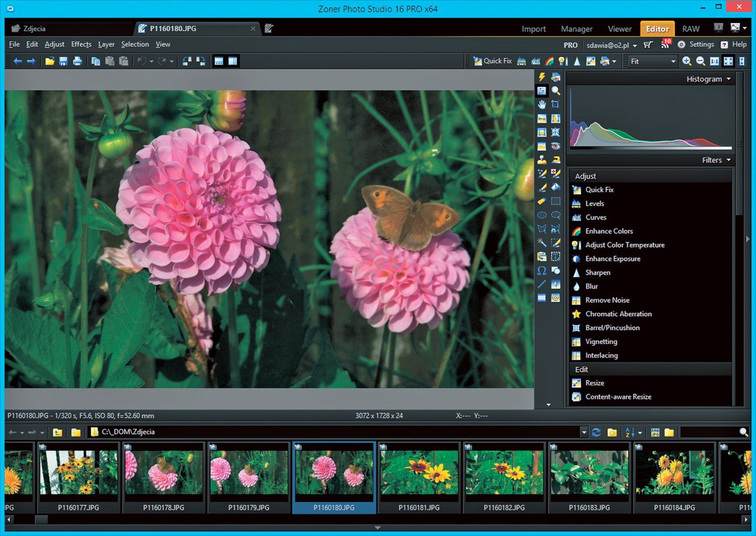Click the refresh folder icon in browser bar
This screenshot has height=536, width=756.
click(x=596, y=432)
